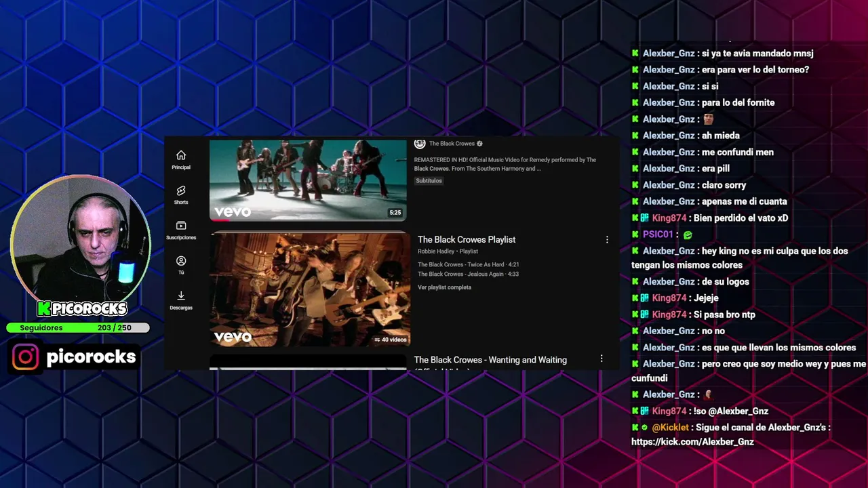Image resolution: width=868 pixels, height=488 pixels.
Task: Click the Subtítulos badge
Action: click(x=429, y=181)
